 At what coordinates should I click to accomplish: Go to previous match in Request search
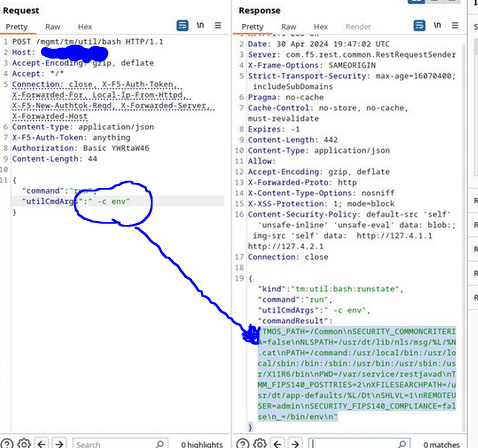[x=41, y=444]
